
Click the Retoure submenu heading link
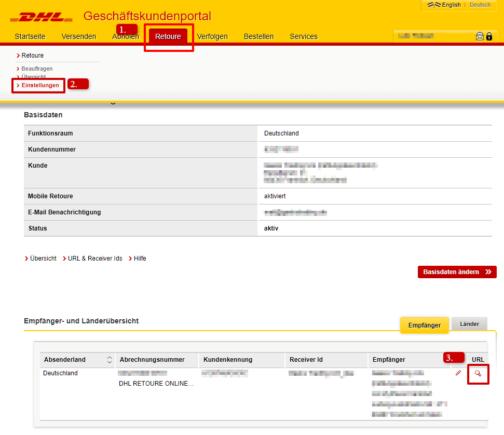[x=33, y=56]
